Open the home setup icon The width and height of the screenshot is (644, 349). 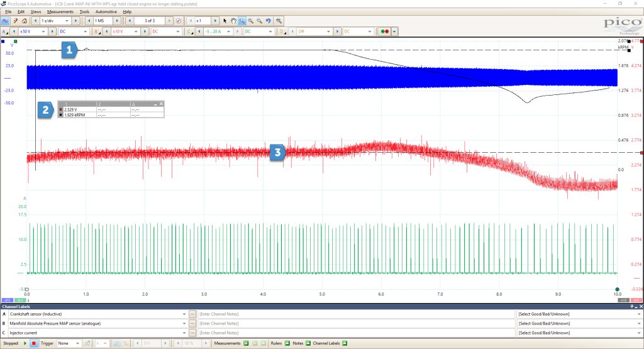tap(25, 21)
